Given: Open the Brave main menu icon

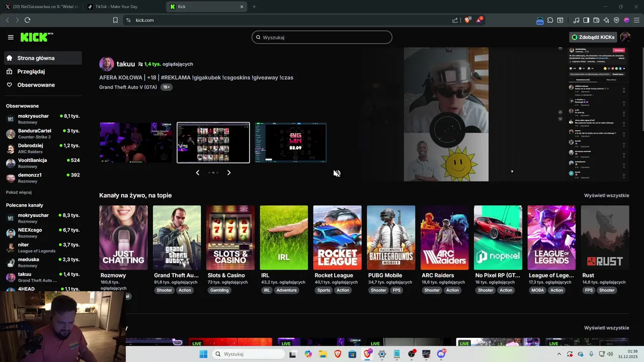Looking at the screenshot, I should [636, 20].
